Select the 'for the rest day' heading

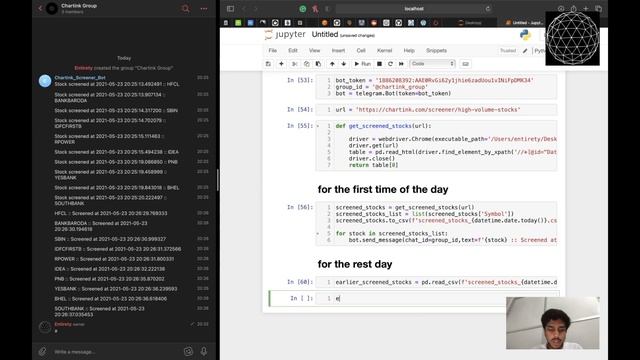355,264
